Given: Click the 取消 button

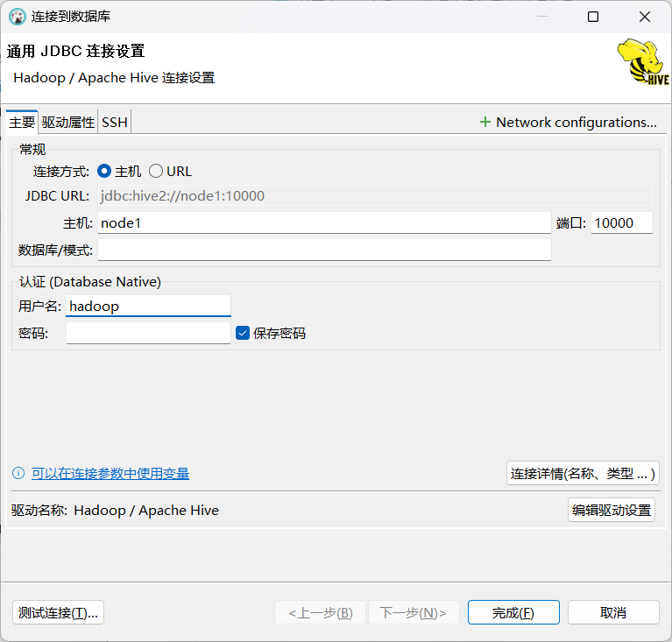Looking at the screenshot, I should 612,612.
